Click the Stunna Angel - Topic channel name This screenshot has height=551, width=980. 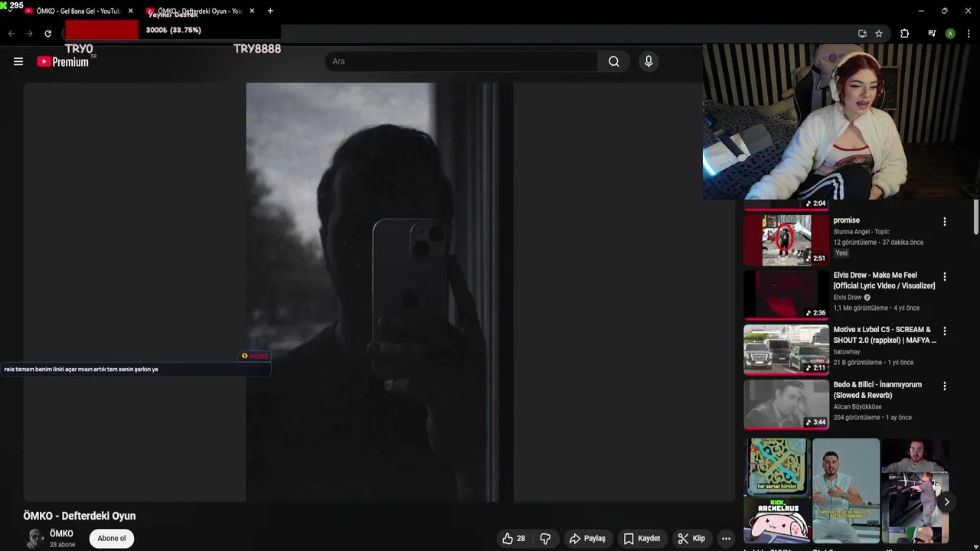[x=861, y=232]
